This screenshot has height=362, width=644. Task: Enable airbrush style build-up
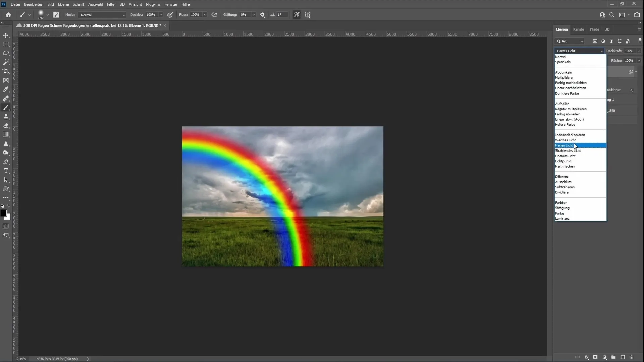214,15
